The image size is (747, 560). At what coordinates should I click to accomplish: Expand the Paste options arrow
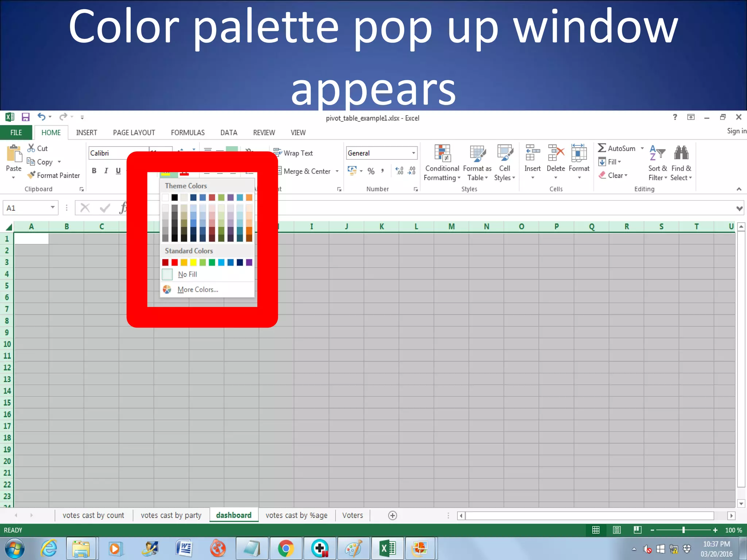(13, 178)
